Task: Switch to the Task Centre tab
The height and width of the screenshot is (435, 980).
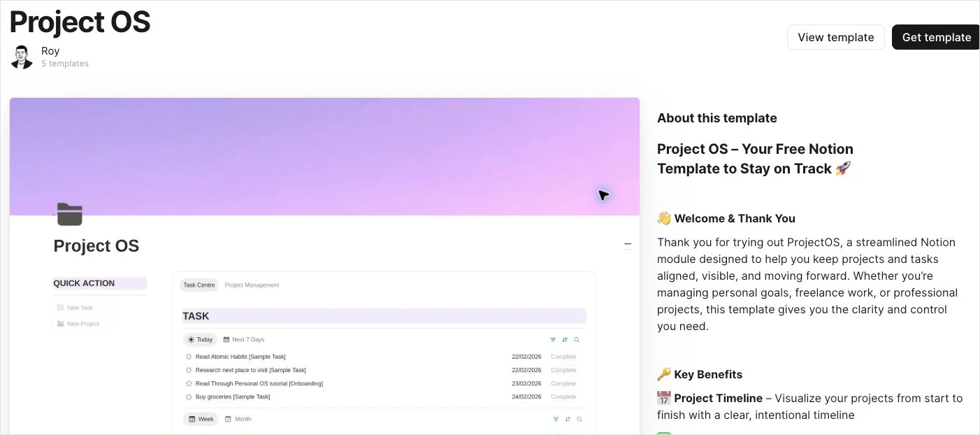Action: 199,285
